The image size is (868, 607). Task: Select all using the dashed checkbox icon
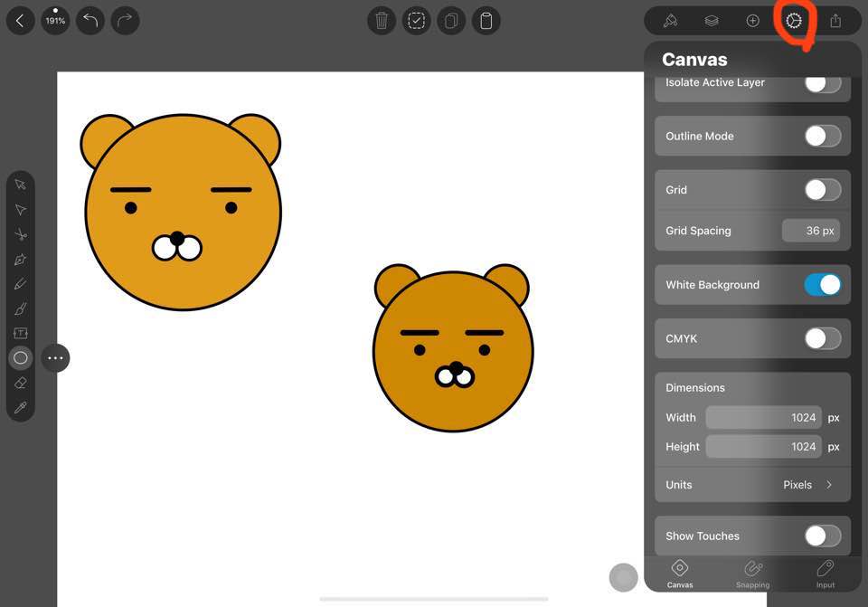pos(416,21)
